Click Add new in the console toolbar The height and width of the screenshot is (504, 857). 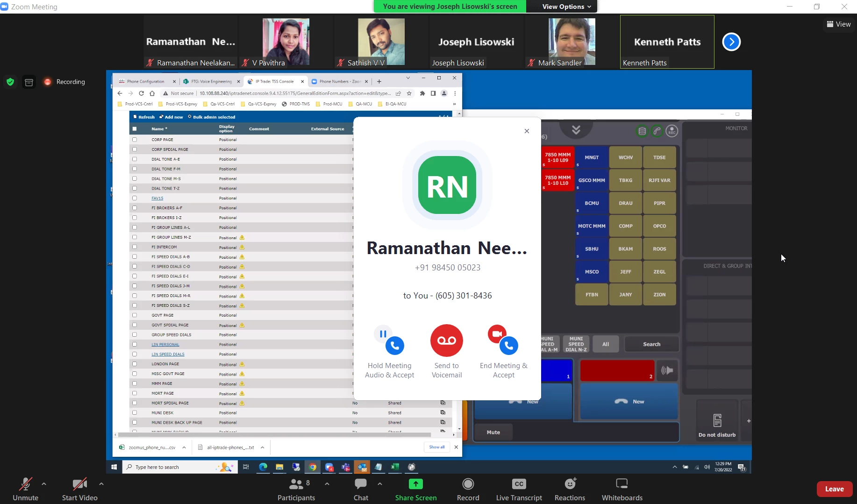tap(171, 117)
